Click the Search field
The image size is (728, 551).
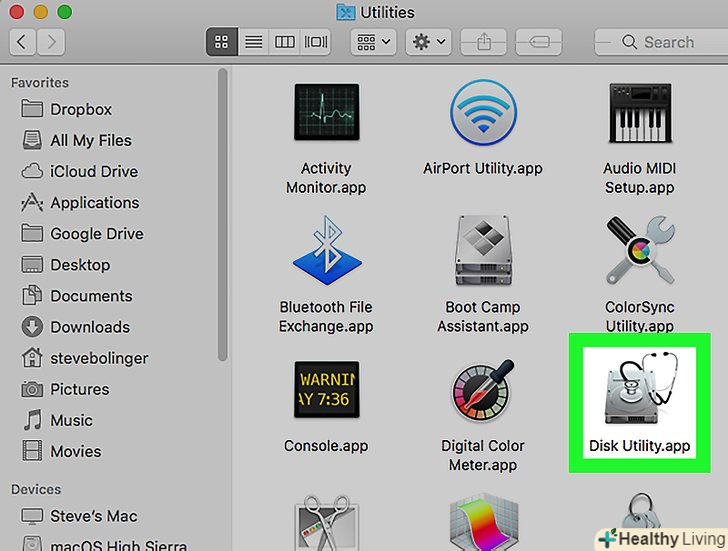[x=665, y=42]
